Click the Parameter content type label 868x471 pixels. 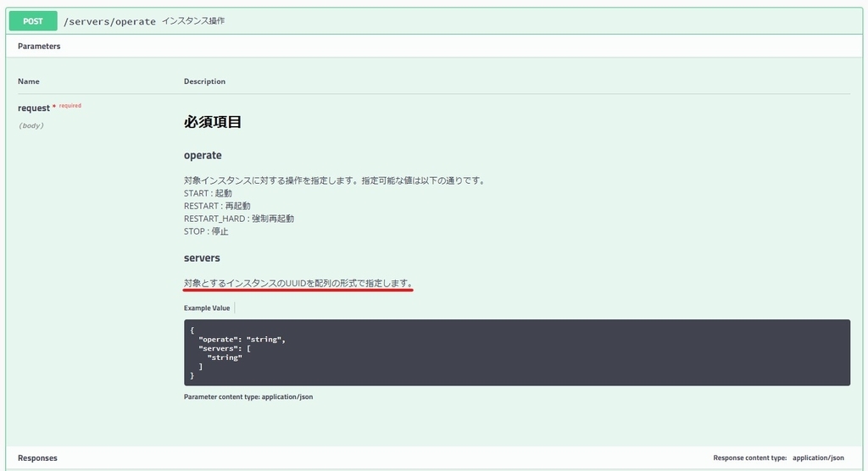pyautogui.click(x=248, y=396)
